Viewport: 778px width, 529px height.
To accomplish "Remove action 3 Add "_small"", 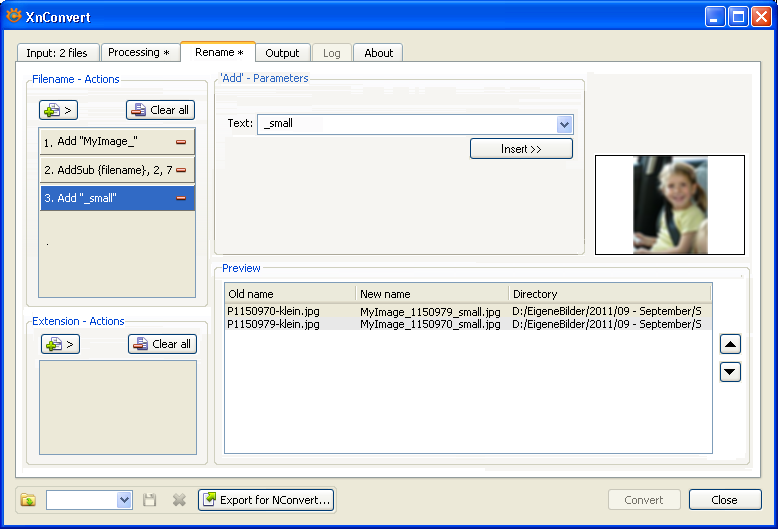I will pyautogui.click(x=181, y=198).
